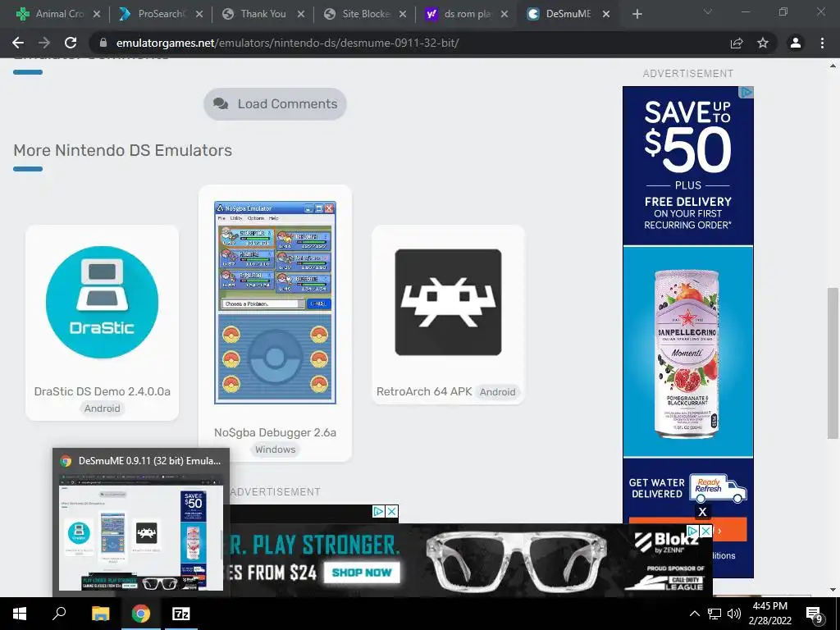Close the Blokz bottom banner ad
Screen dimensions: 840x630
[706, 531]
